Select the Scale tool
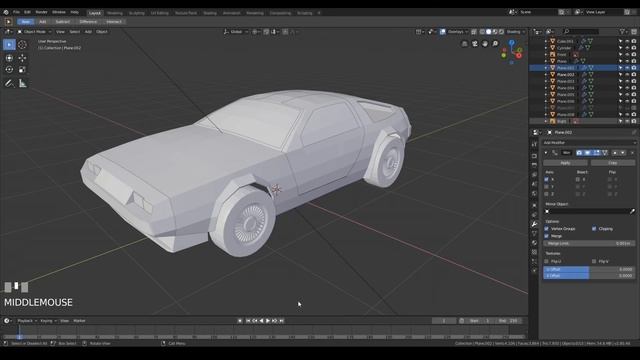The height and width of the screenshot is (360, 640). click(x=22, y=70)
